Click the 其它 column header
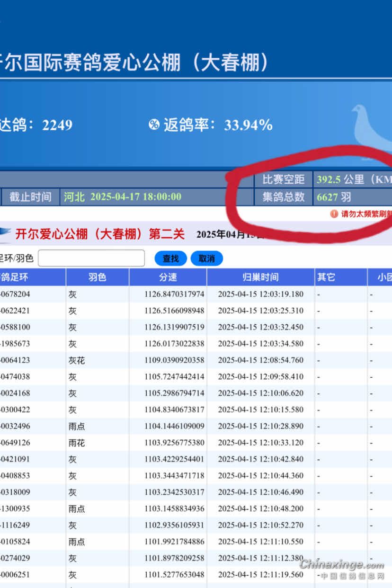Image resolution: width=392 pixels, height=588 pixels. click(325, 277)
